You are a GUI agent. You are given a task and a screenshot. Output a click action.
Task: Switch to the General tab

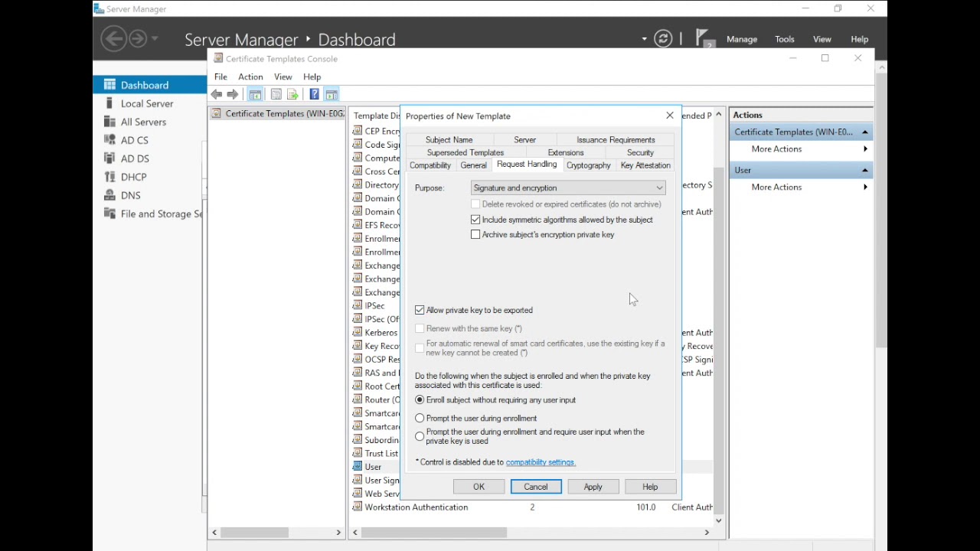coord(473,165)
